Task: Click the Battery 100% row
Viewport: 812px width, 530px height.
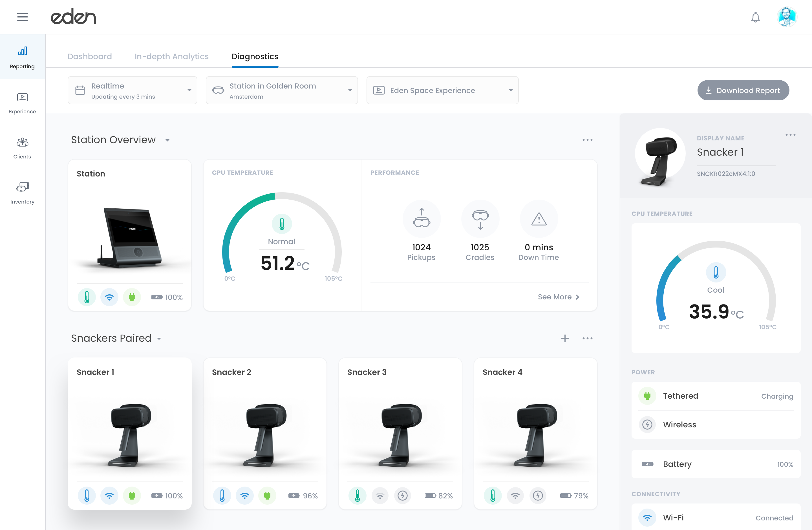Action: coord(716,464)
